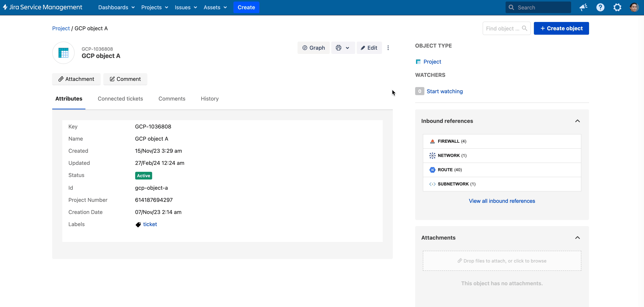Click the Firewall flame icon
The width and height of the screenshot is (644, 307).
pyautogui.click(x=432, y=141)
